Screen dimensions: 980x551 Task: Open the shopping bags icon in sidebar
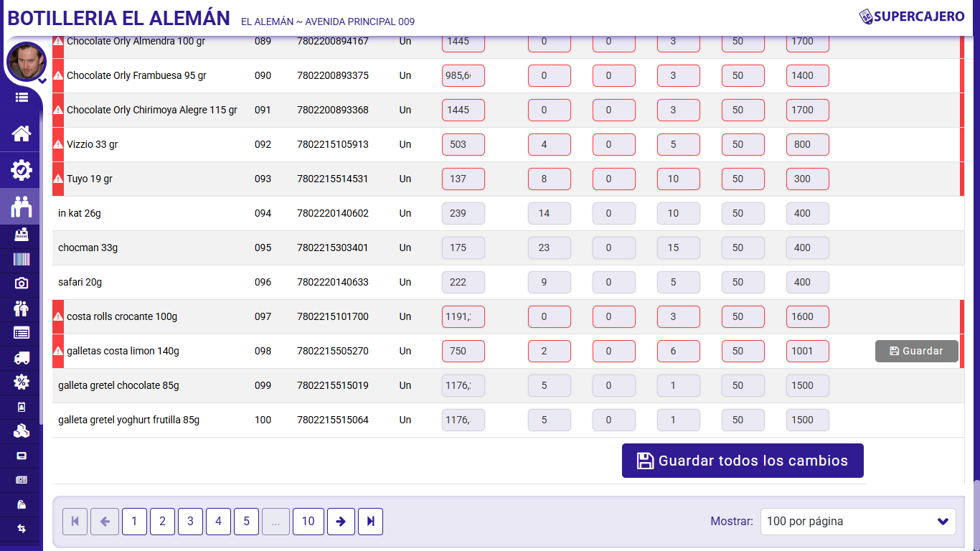coord(22,504)
